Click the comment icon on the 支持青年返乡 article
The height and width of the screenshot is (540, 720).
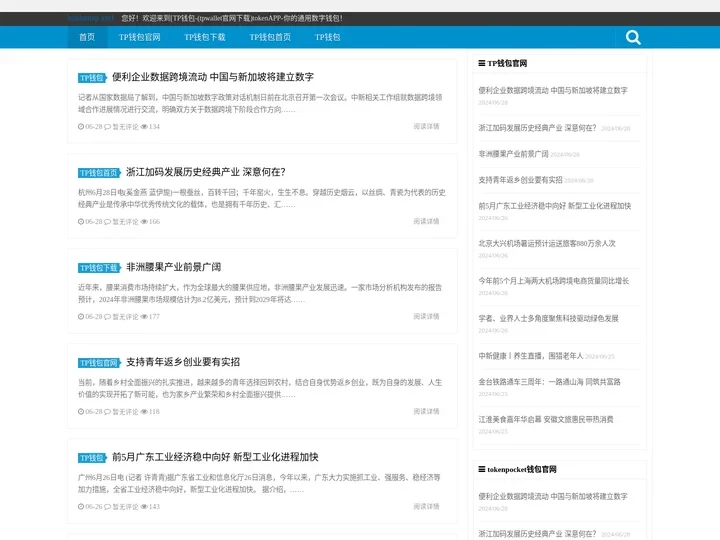[x=107, y=412]
